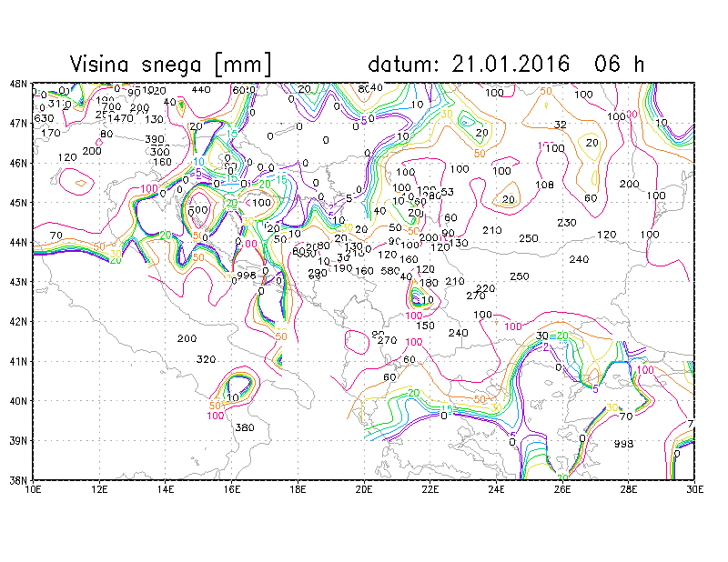Click the '20E' longitude axis label
728x562 pixels.
364,489
